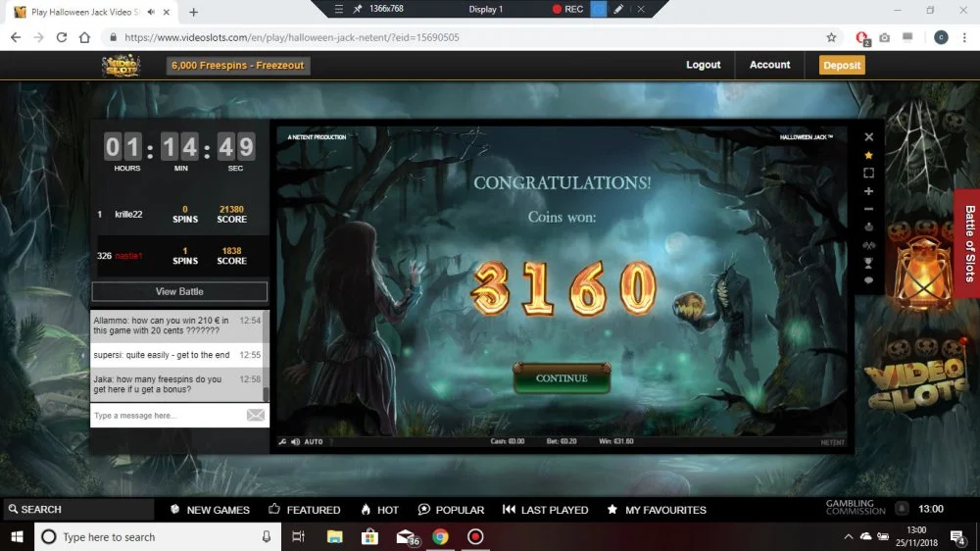The image size is (980, 551).
Task: Click the browser forward arrow
Action: click(x=39, y=37)
